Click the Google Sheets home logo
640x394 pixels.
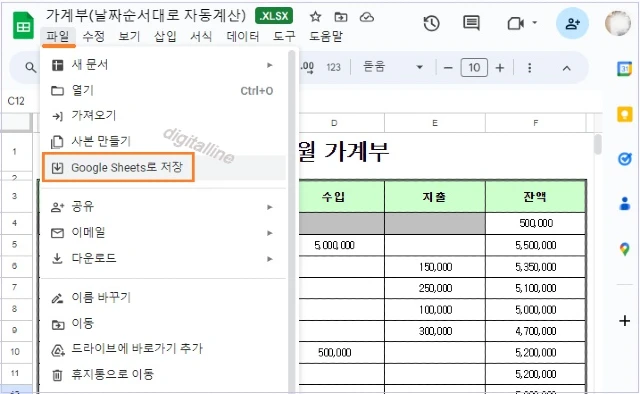23,25
